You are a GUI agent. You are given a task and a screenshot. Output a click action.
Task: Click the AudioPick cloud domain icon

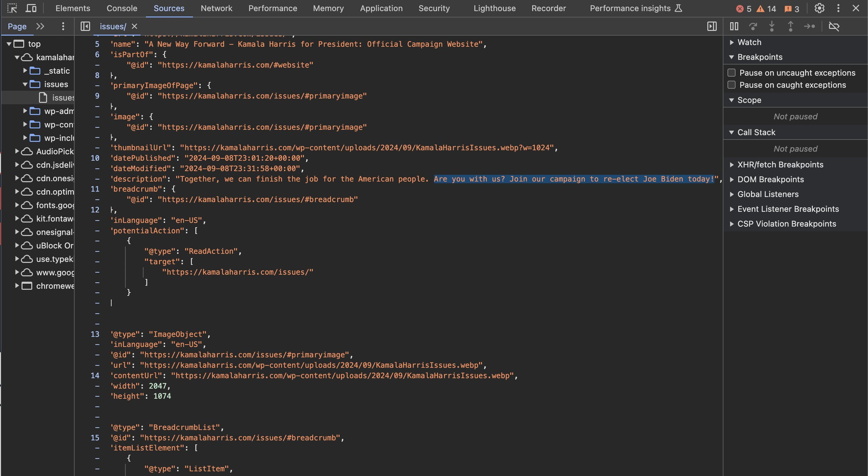(27, 152)
